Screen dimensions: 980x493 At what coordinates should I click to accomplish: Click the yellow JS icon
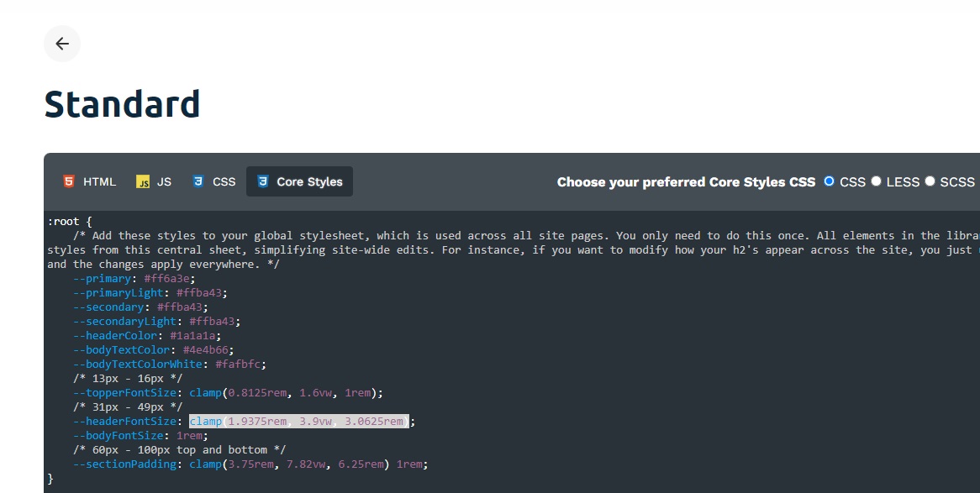[x=143, y=181]
